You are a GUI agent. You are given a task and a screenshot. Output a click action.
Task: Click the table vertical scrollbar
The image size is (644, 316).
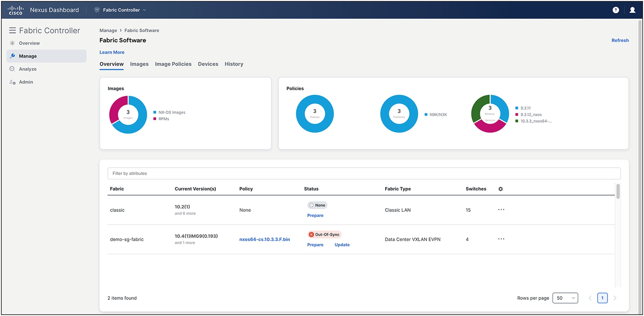coord(618,192)
